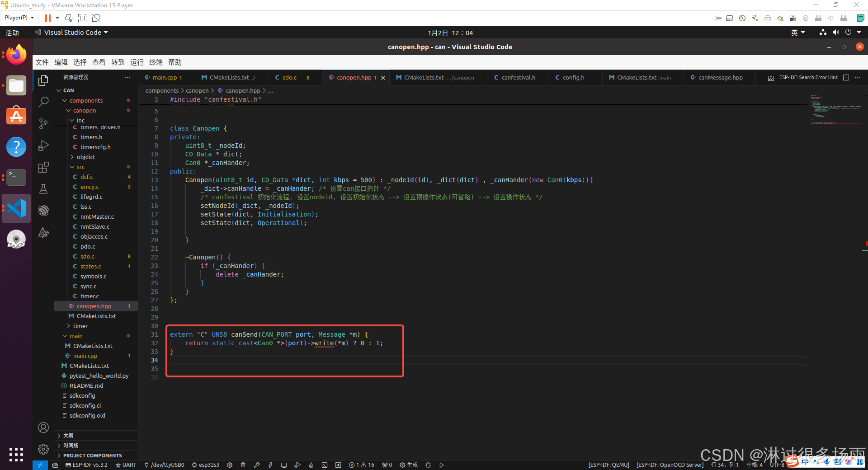Click the ESP-IDF build wrench icon

[257, 465]
